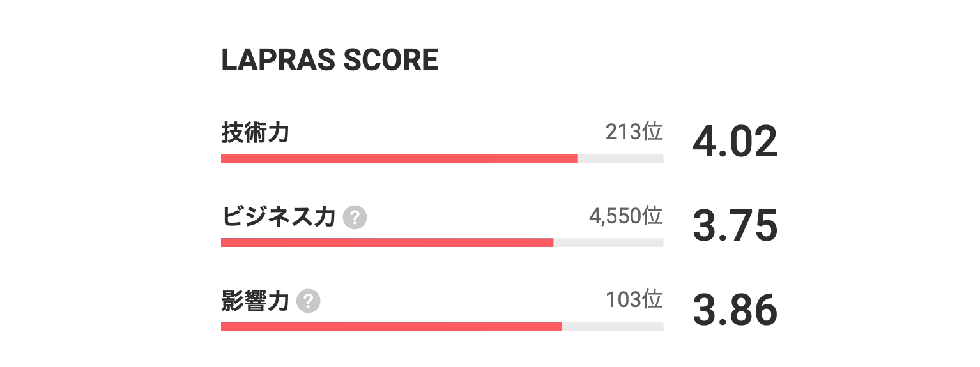This screenshot has width=980, height=367.
Task: Open the help icon next to 影響力
Action: pos(309,301)
